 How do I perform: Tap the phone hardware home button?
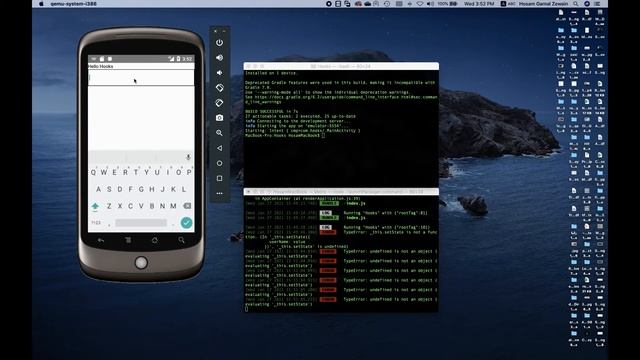(155, 240)
